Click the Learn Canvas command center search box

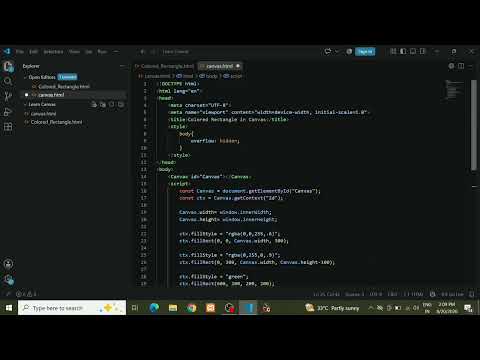coord(176,52)
